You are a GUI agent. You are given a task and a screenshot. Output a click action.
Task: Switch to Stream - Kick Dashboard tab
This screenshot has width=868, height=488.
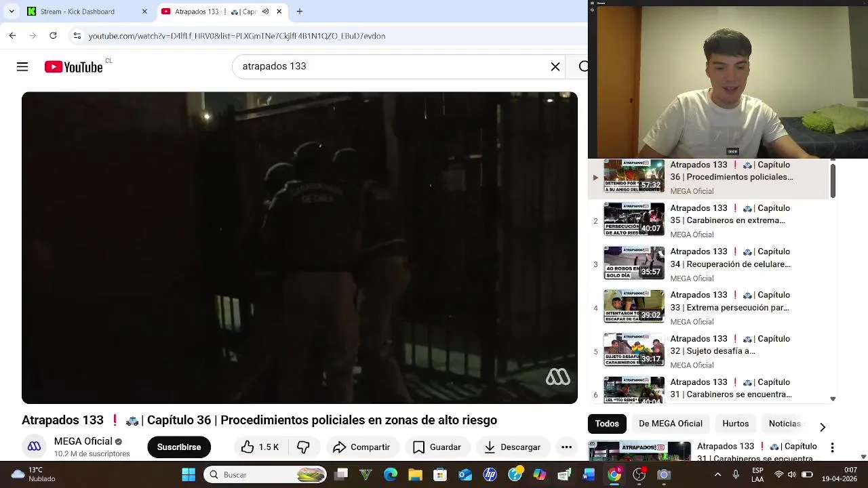pyautogui.click(x=87, y=12)
